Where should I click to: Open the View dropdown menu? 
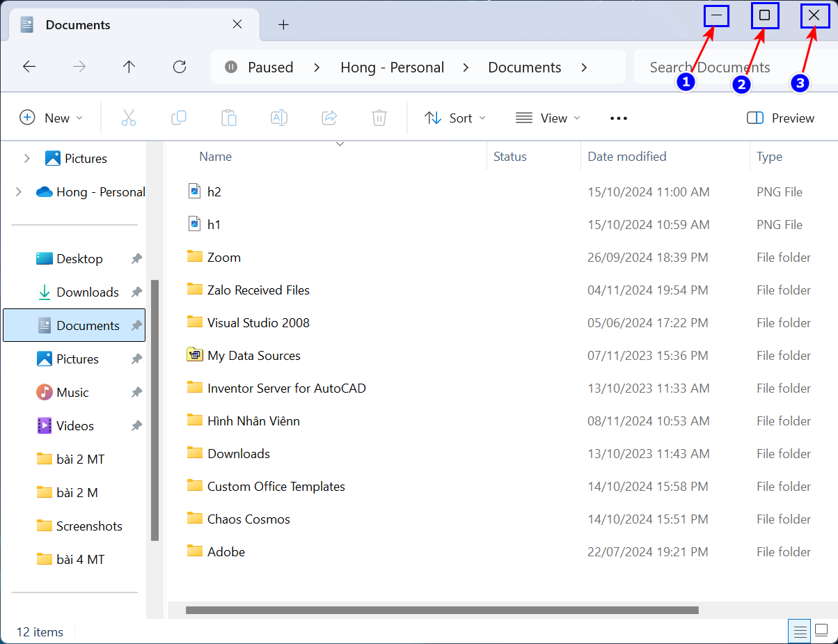click(548, 118)
